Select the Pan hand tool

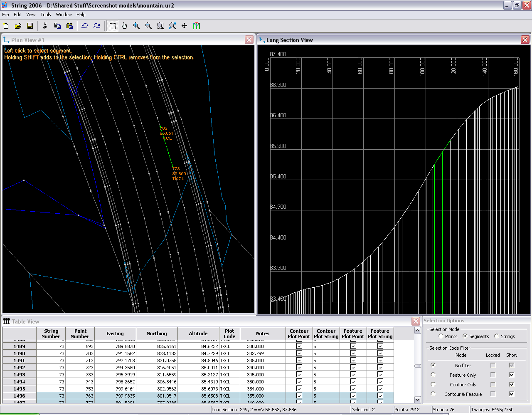point(124,26)
